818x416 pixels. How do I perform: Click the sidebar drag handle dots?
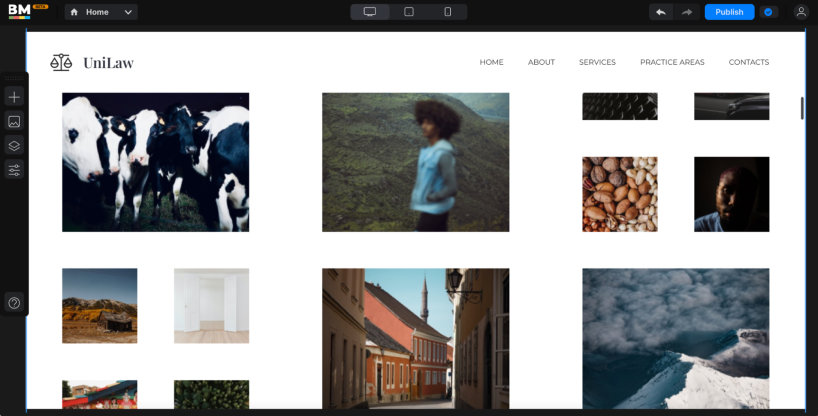14,78
